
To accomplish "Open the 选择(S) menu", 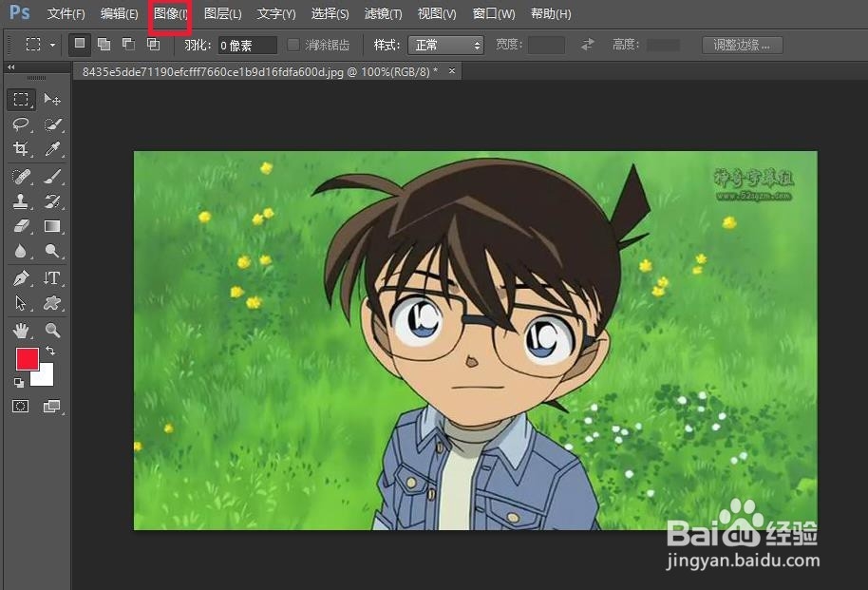I will point(330,13).
